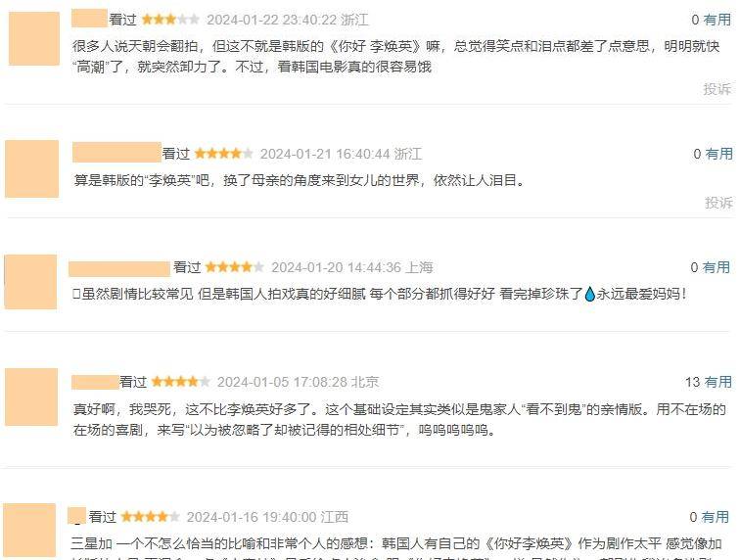Open username of the Shanghai reviewer
Viewport: 740px width, 560px height.
pos(119,268)
